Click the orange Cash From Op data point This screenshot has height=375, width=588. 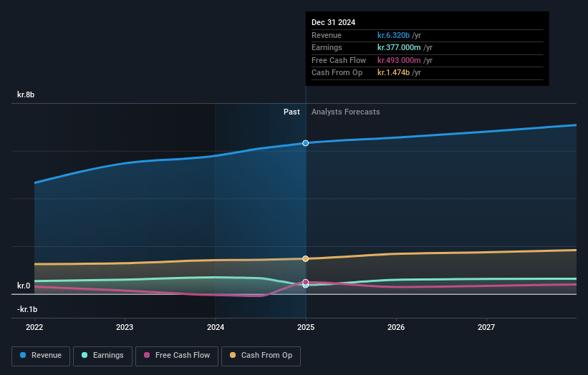point(306,259)
